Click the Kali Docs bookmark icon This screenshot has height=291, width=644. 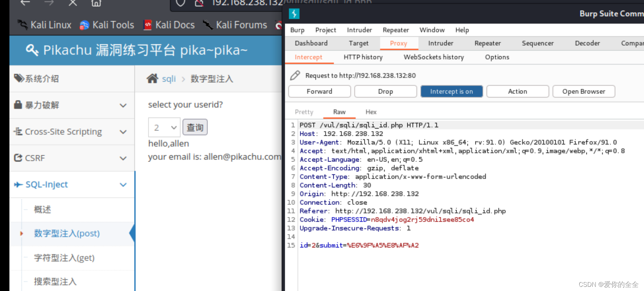(148, 25)
